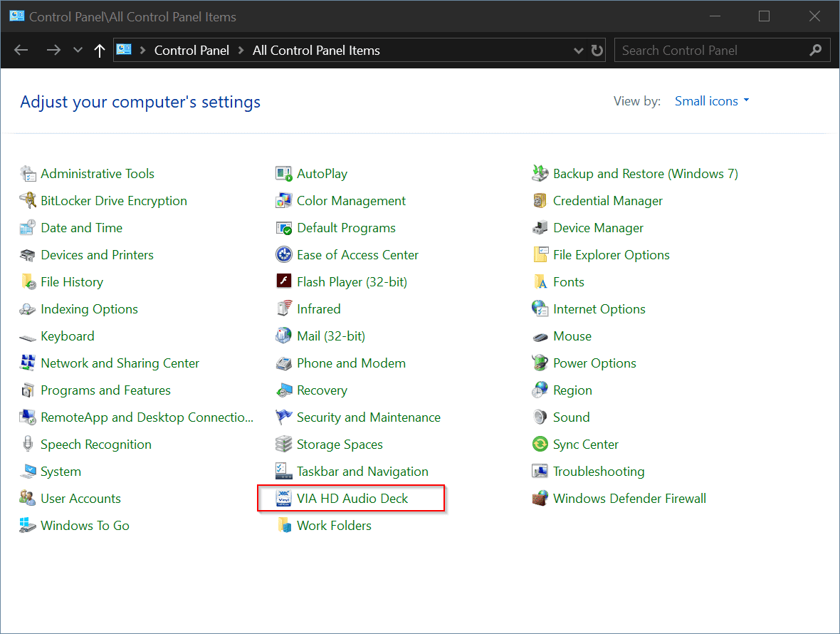Navigate back with the back arrow
This screenshot has width=840, height=634.
21,50
